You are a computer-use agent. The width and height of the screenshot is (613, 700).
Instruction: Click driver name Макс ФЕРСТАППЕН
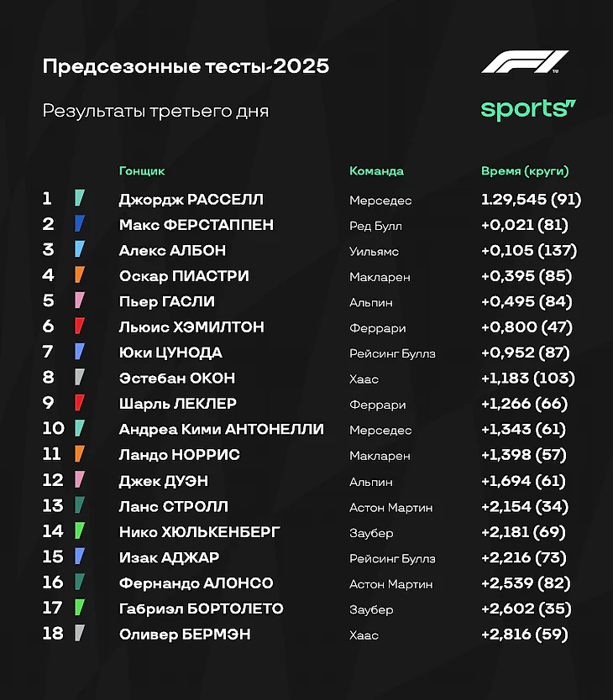tap(196, 225)
